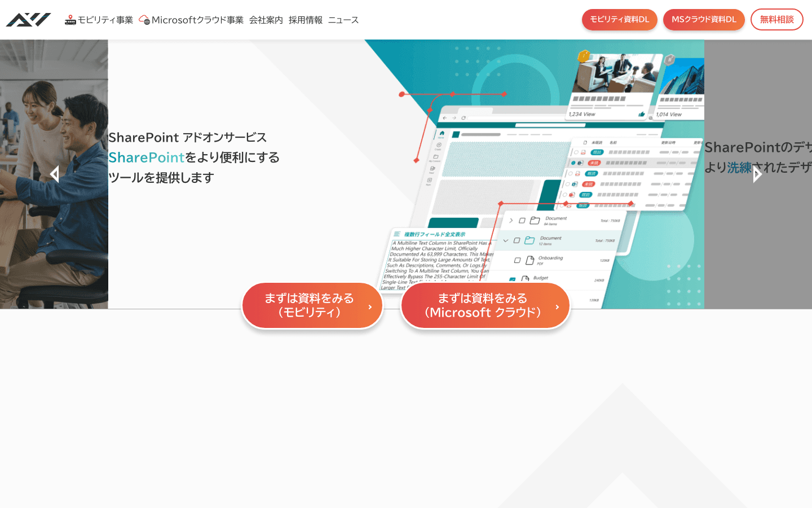Click the office people photo in the previous slide

click(54, 174)
